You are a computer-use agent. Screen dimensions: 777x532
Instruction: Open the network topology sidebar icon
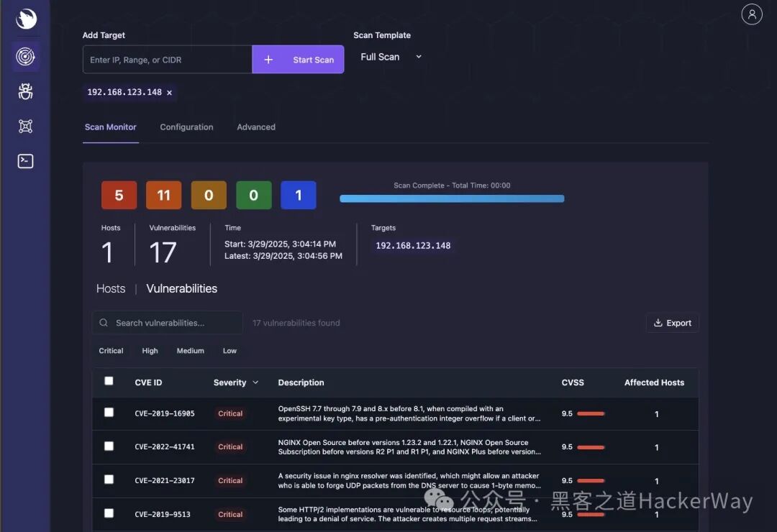coord(25,127)
